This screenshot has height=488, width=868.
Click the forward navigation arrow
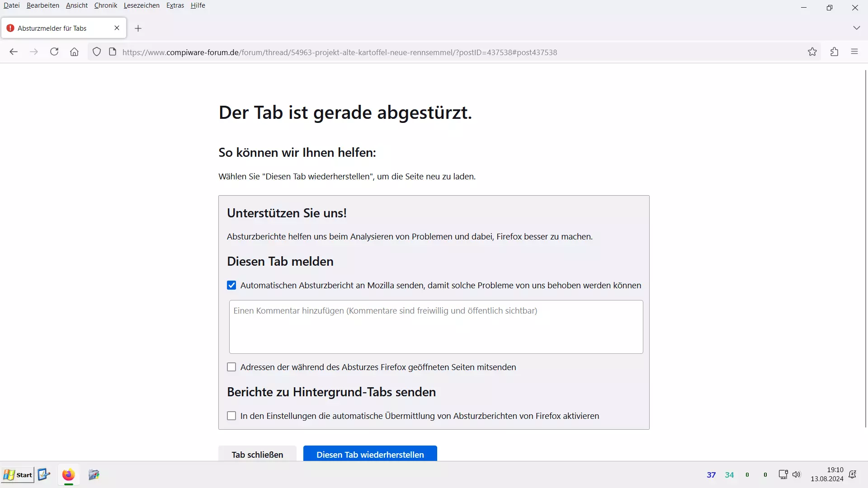click(34, 52)
